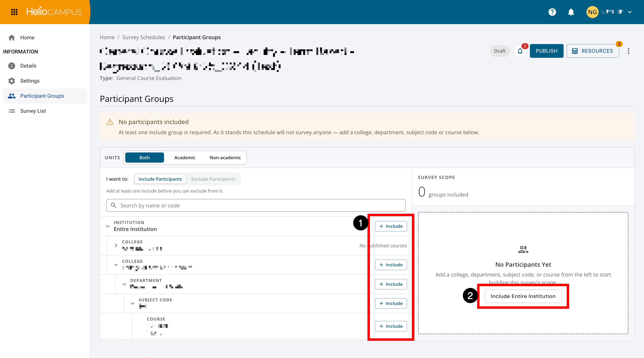Image resolution: width=644 pixels, height=358 pixels.
Task: Expand the user account dropdown arrow
Action: 630,12
